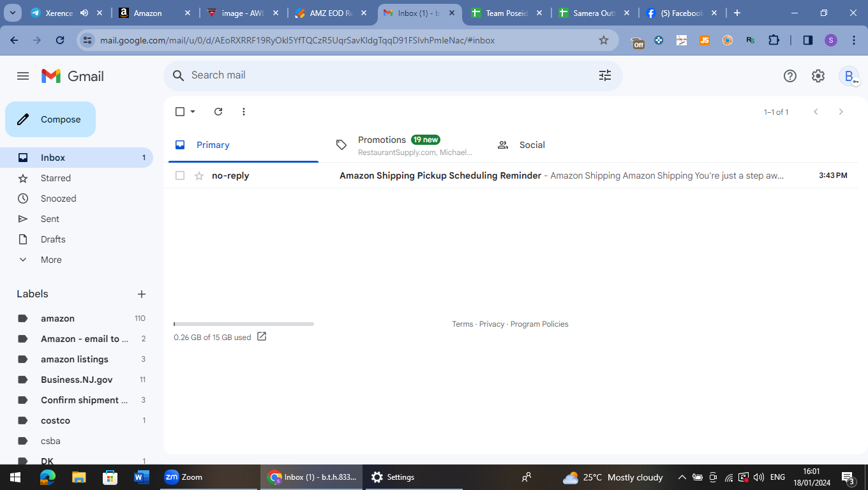Go to newer messages page arrow

point(816,112)
